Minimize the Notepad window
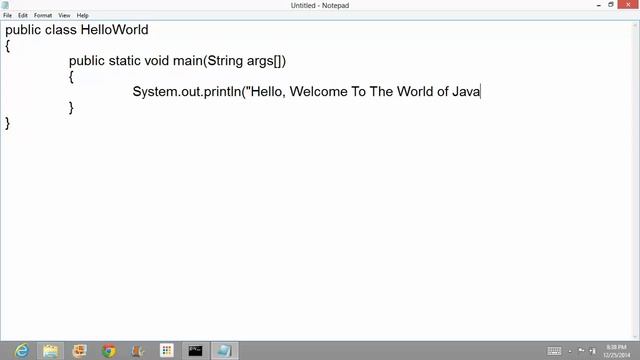This screenshot has width=640, height=360. pyautogui.click(x=598, y=5)
